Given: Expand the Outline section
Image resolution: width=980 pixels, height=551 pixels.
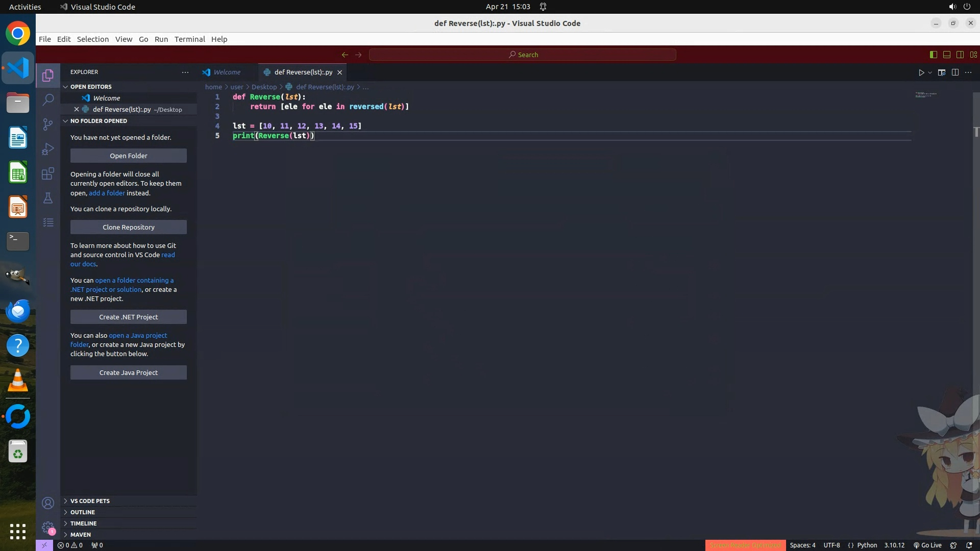Looking at the screenshot, I should tap(83, 512).
